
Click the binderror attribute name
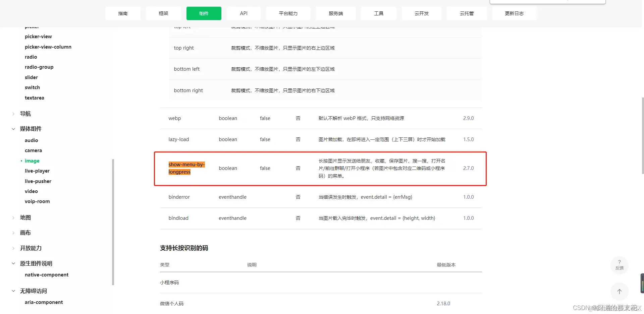[179, 197]
